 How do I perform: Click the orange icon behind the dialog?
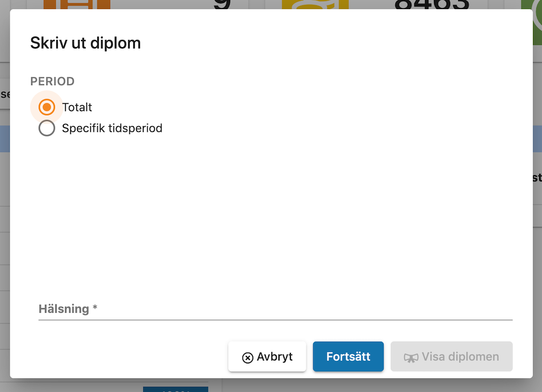[x=77, y=5]
